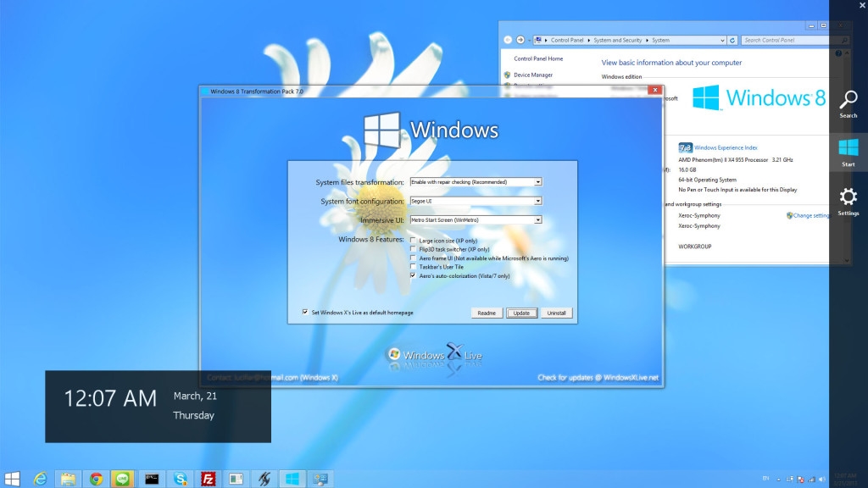Uncheck Aero's auto-colorization checkbox

(413, 275)
